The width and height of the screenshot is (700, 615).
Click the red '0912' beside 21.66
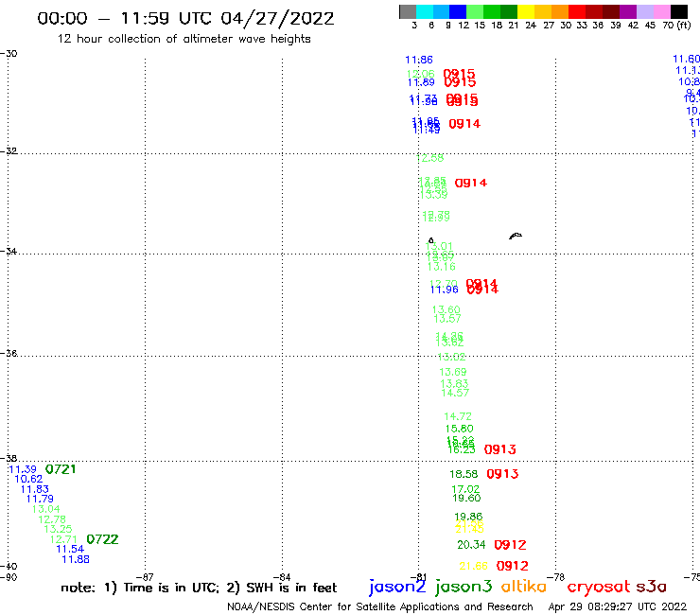tap(513, 567)
